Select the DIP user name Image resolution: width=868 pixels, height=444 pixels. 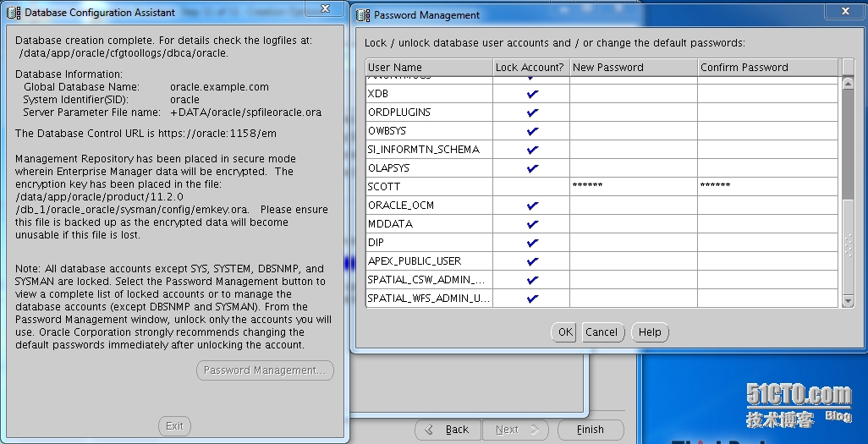[x=429, y=243]
